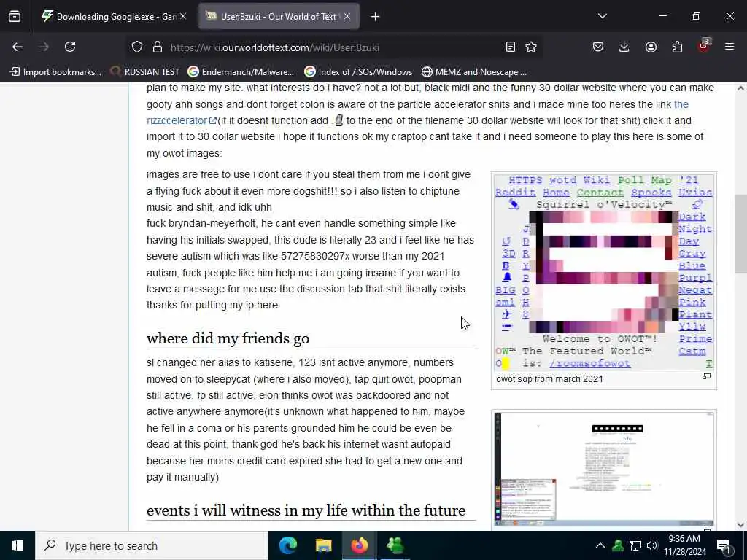Enlarge the owot sop image icon

706,377
